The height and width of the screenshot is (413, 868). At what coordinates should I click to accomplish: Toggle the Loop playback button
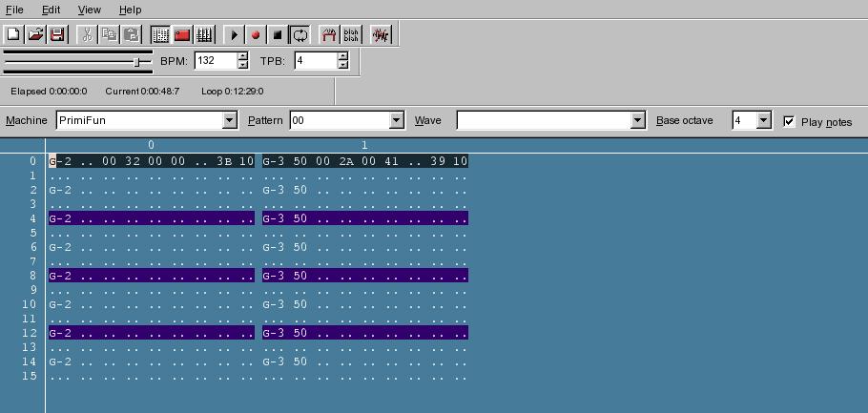coord(300,35)
